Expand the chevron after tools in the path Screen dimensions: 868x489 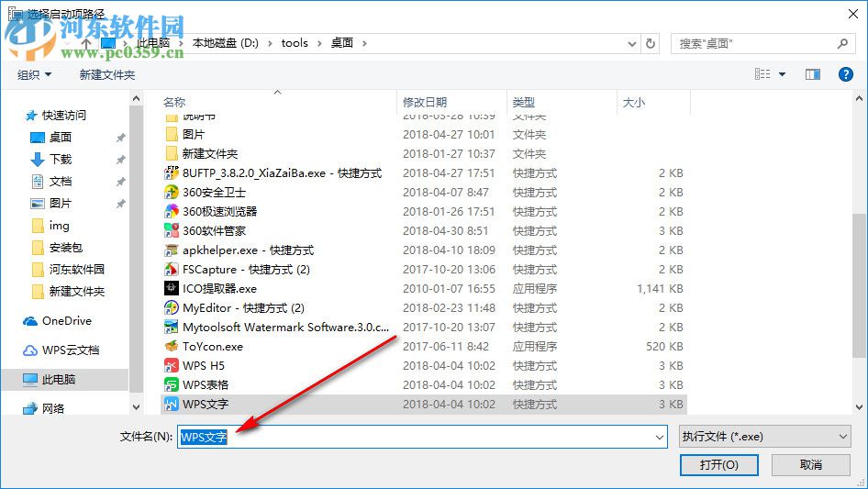pos(319,43)
